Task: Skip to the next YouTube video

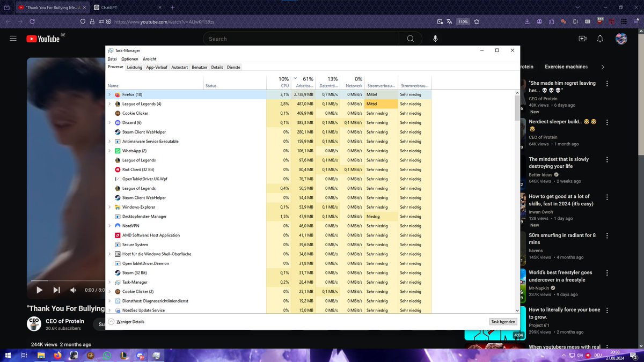Action: tap(56, 290)
